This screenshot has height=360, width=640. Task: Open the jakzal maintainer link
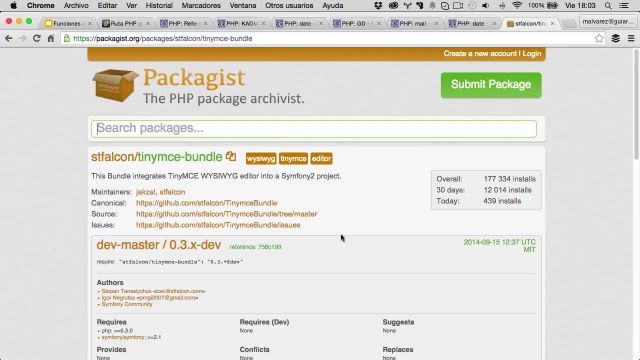146,192
